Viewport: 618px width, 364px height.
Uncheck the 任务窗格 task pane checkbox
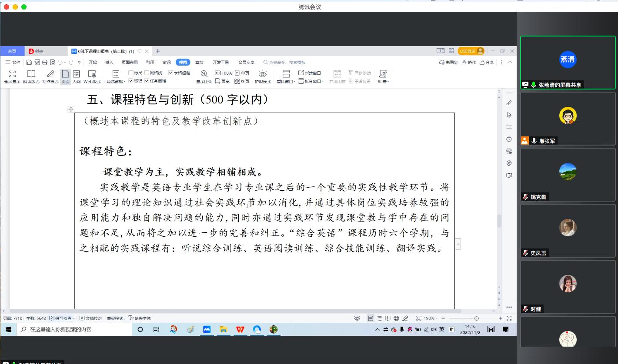coord(147,81)
